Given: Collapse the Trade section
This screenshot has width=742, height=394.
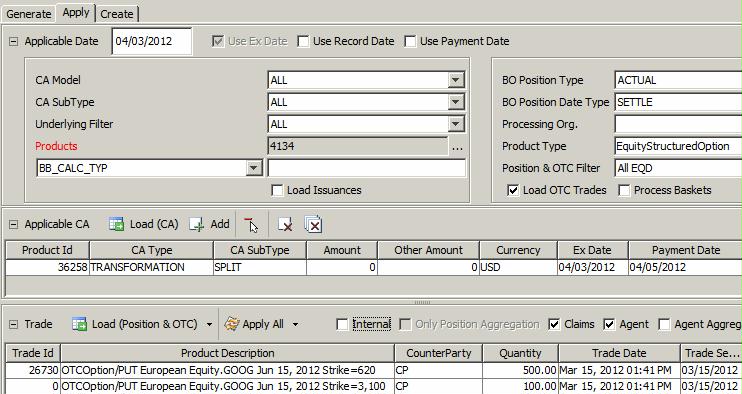Looking at the screenshot, I should [x=14, y=324].
